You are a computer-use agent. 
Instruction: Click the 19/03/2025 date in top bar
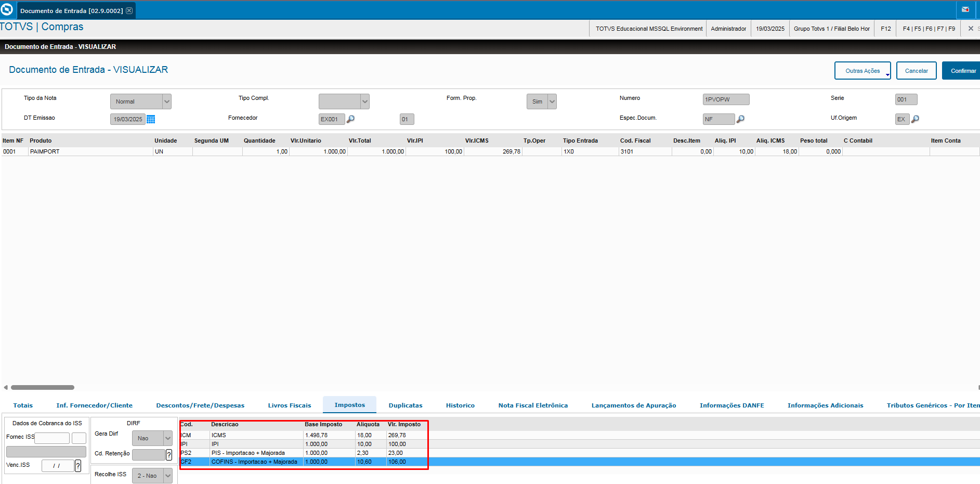point(770,29)
